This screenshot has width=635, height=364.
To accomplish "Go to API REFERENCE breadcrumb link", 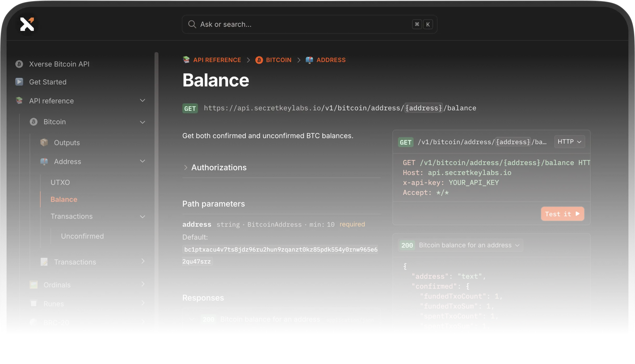I will tap(217, 60).
